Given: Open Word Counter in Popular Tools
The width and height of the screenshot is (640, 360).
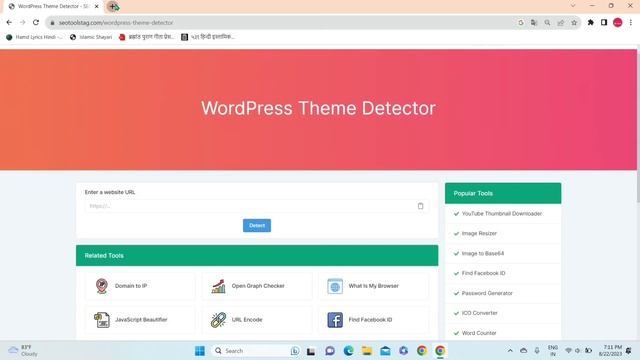Looking at the screenshot, I should [479, 333].
